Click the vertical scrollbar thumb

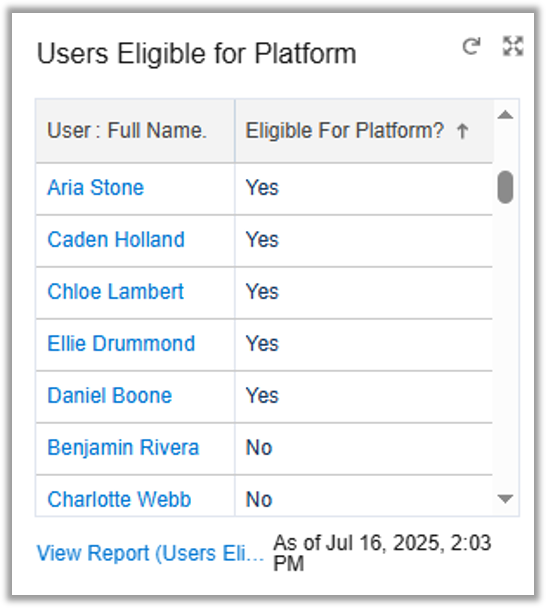pyautogui.click(x=505, y=187)
